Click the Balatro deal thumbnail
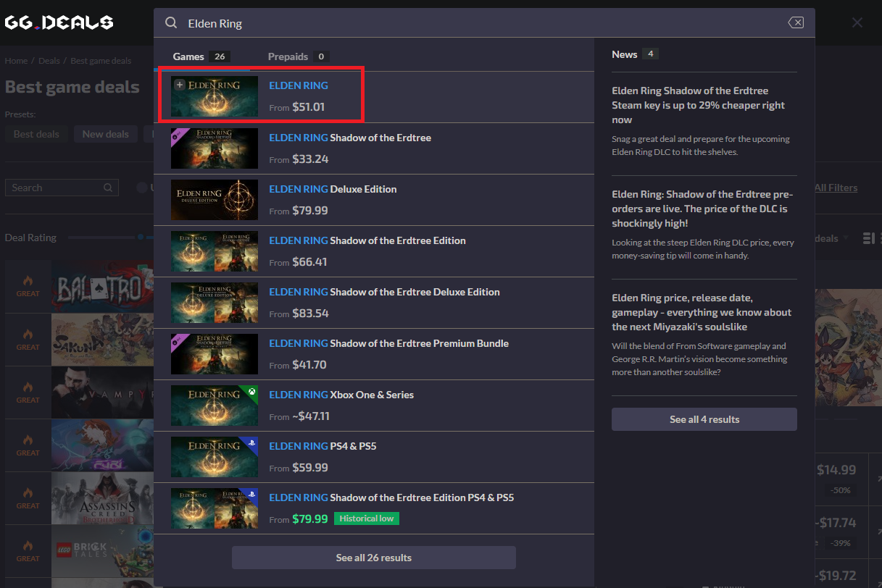882x588 pixels. click(102, 287)
